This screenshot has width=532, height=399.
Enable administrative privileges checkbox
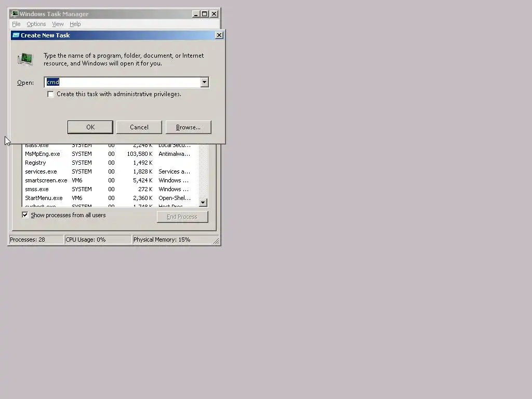(x=50, y=95)
